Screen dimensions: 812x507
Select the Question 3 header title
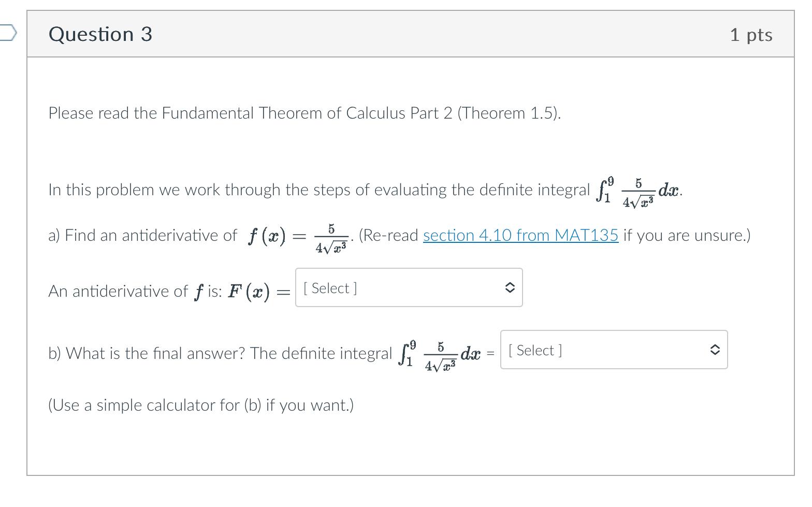(x=100, y=34)
